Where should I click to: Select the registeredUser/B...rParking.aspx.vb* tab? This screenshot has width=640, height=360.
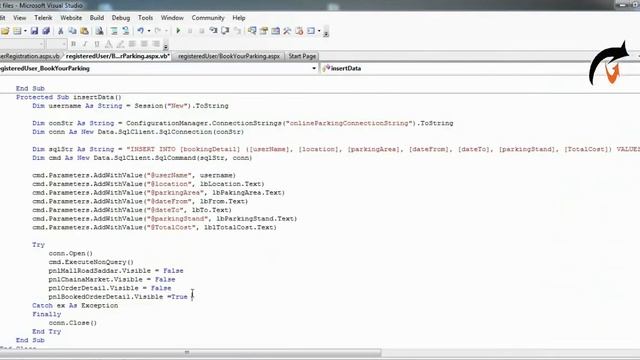[118, 56]
